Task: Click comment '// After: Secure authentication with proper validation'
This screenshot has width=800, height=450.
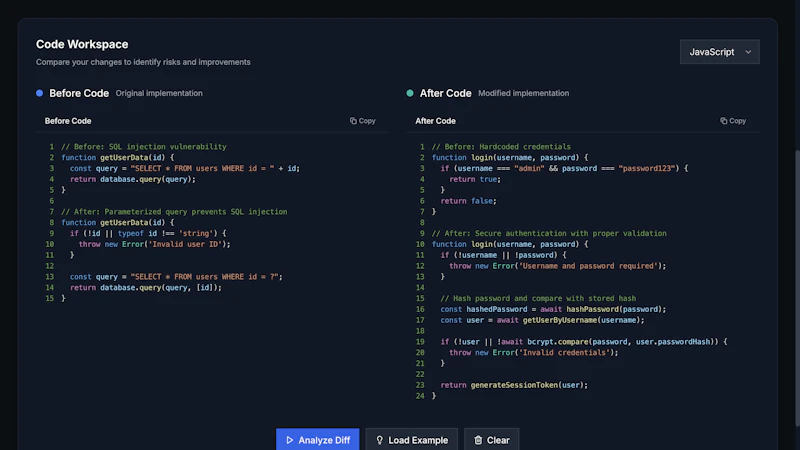Action: [x=549, y=234]
